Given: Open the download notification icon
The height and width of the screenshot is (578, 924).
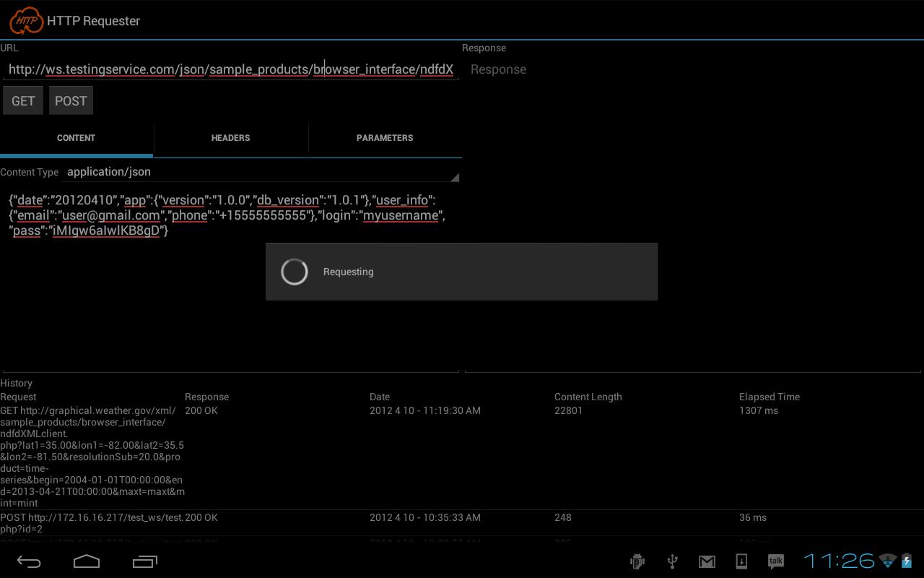Looking at the screenshot, I should (x=741, y=561).
